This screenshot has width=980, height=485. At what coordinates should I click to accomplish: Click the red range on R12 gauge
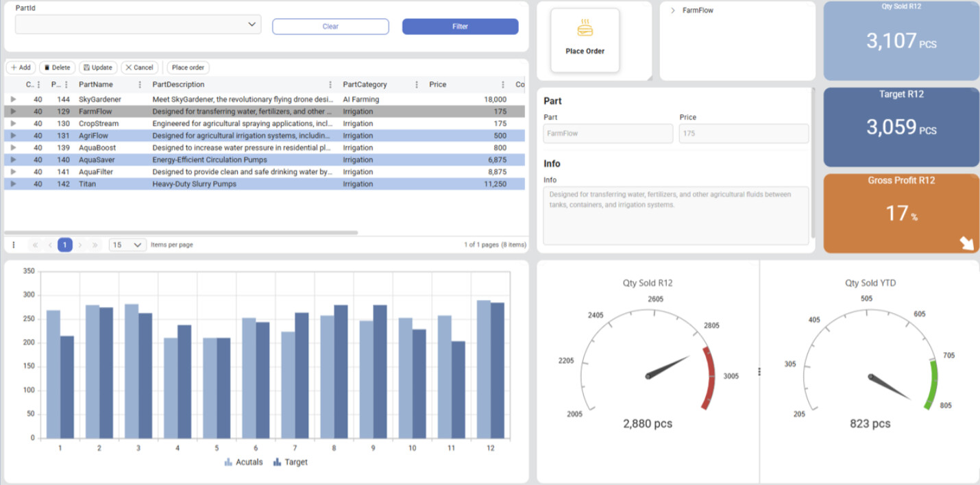tap(709, 378)
